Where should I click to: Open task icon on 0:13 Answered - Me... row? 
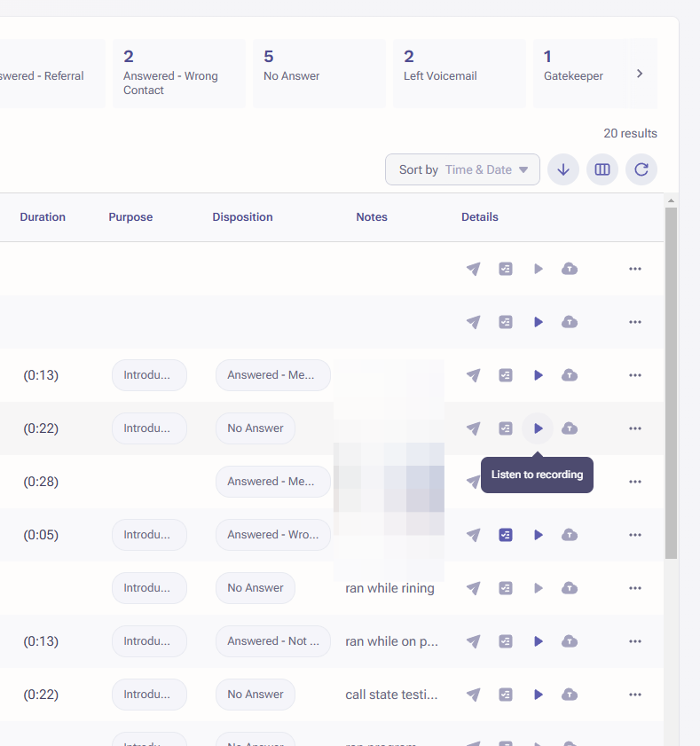tap(506, 375)
